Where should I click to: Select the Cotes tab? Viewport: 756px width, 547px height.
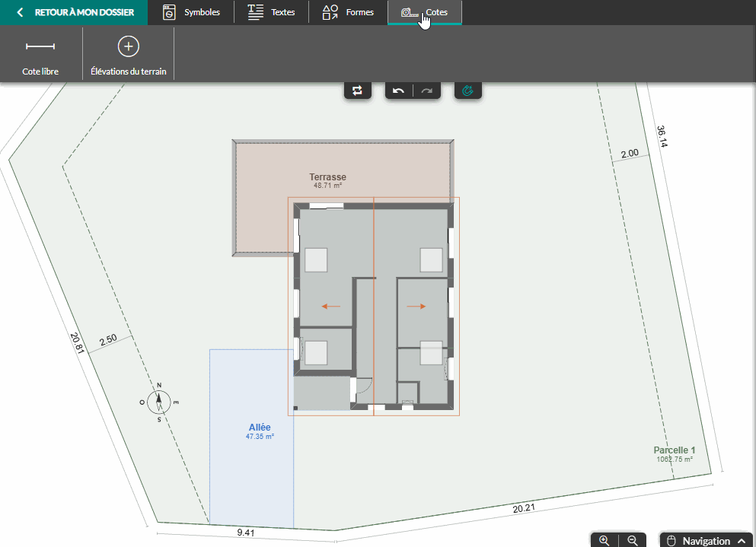click(x=425, y=12)
